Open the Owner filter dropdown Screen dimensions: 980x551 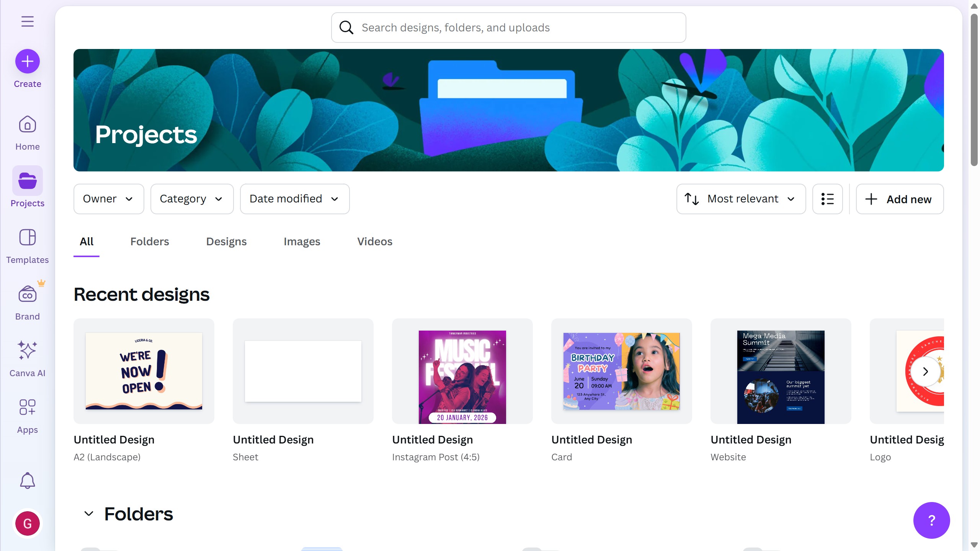pyautogui.click(x=108, y=199)
